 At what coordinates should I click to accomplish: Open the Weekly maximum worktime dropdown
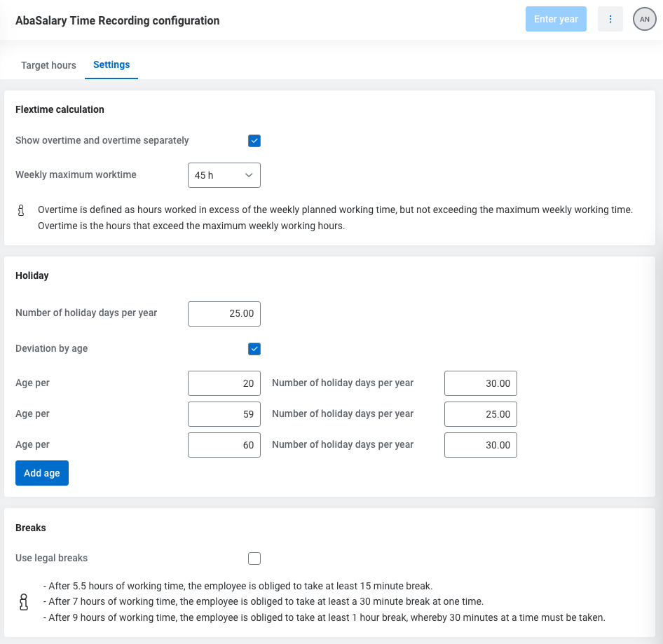click(224, 175)
